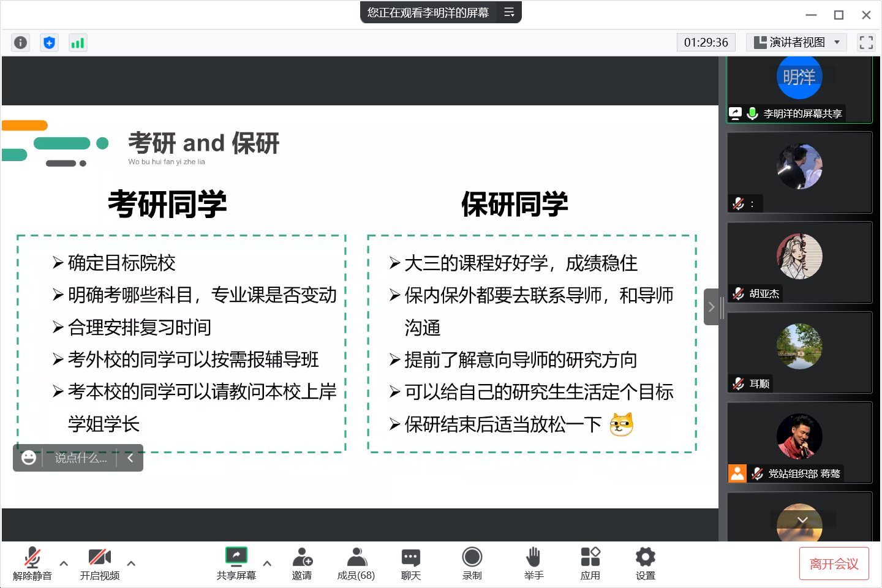Turn on video (开启视频)
Viewport: 882px width, 588px height.
pos(100,563)
